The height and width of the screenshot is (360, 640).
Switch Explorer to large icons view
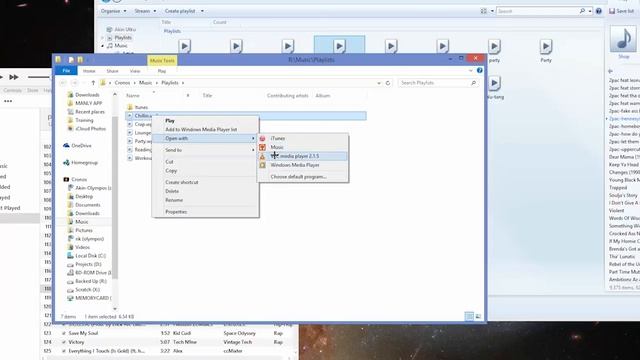[x=478, y=316]
